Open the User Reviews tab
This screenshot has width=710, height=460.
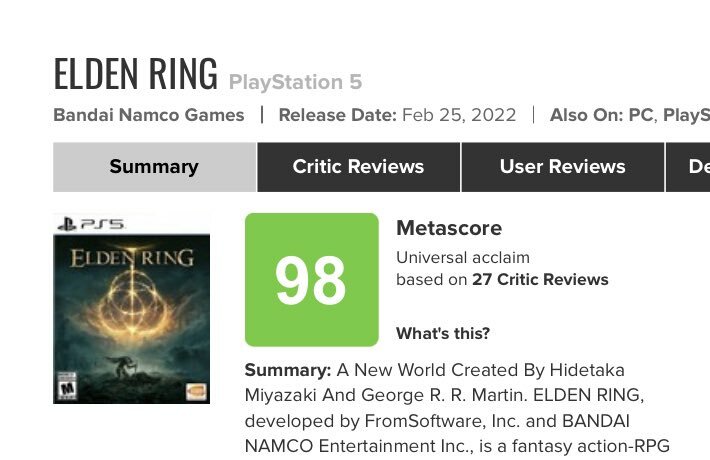click(x=562, y=167)
